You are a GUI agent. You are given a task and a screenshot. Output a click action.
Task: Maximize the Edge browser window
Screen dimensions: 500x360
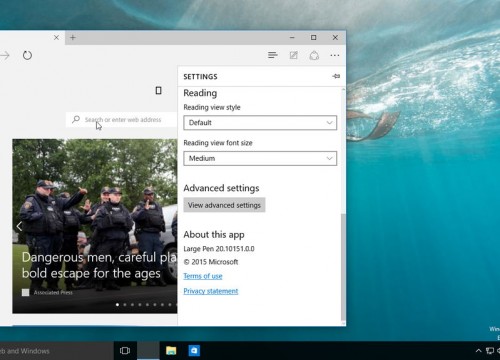[314, 37]
